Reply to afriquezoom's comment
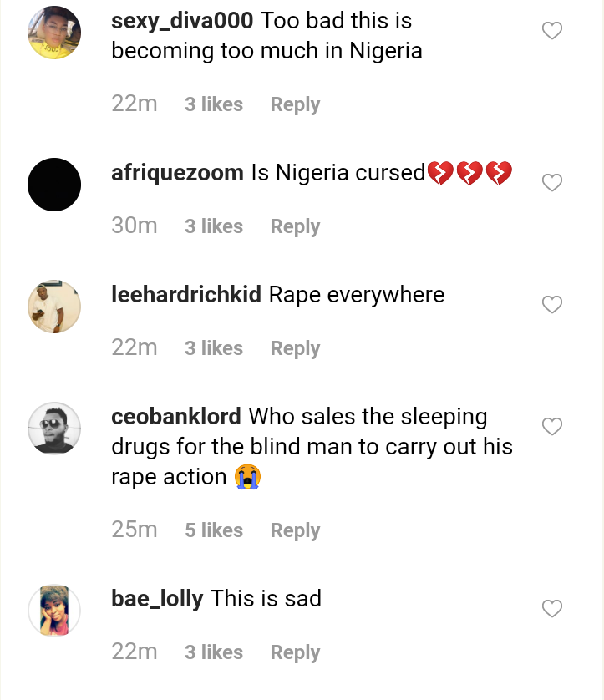Viewport: 604px width, 700px height. point(295,226)
